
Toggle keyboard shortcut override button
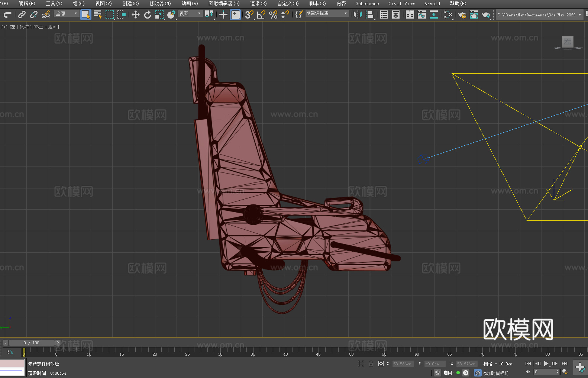[235, 14]
